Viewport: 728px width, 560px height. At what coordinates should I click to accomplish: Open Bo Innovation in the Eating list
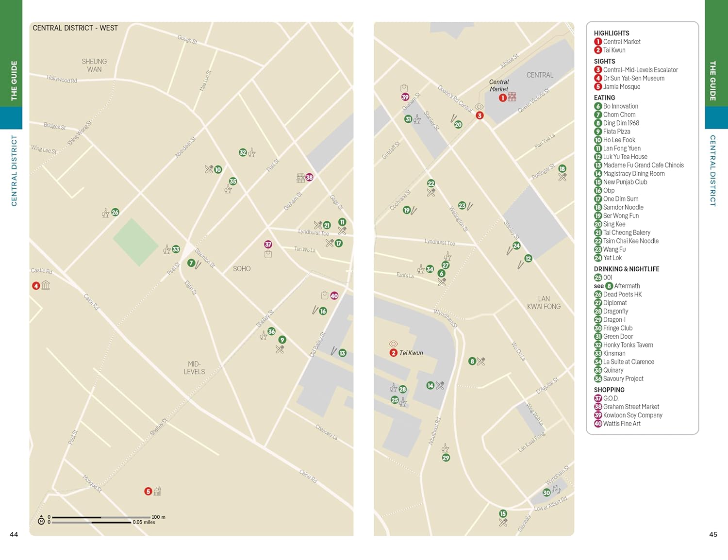620,106
